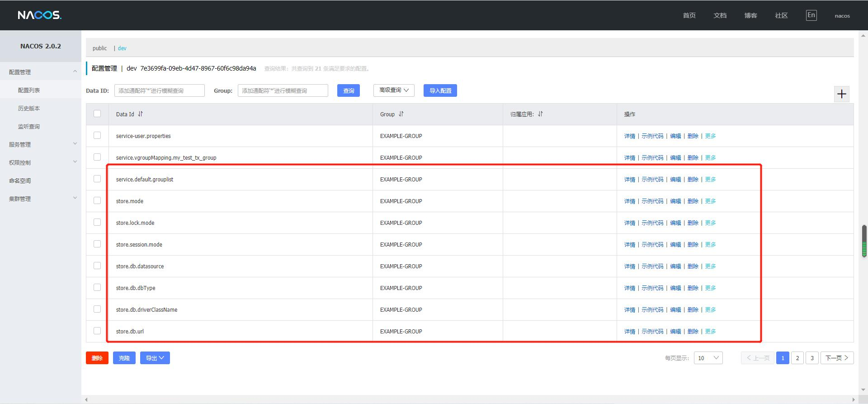Click 编辑 for service.vgroupMapping.my_test_tx_group

point(675,158)
